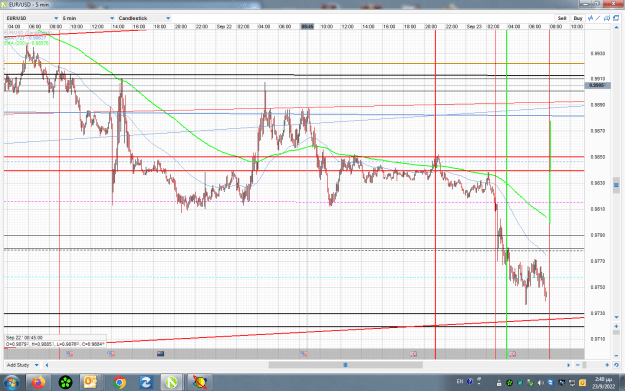Open the green clover app in taskbar
The image size is (625, 391).
point(65,383)
